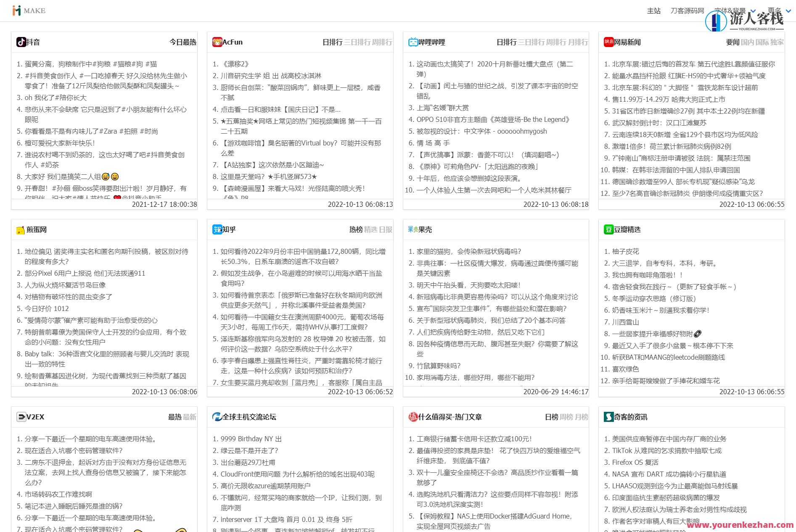Open the headline 柚子皮花 in 豆瓣精选
The height and width of the screenshot is (532, 796).
[x=625, y=251]
